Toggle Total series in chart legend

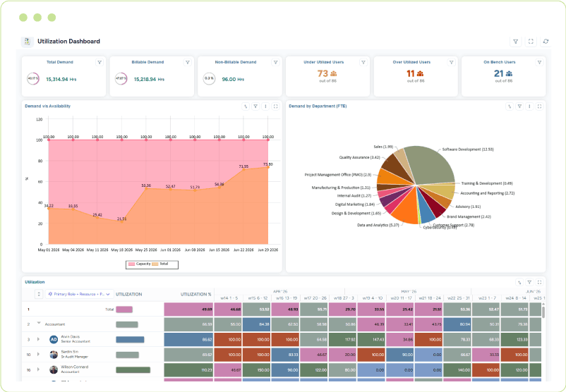point(160,264)
